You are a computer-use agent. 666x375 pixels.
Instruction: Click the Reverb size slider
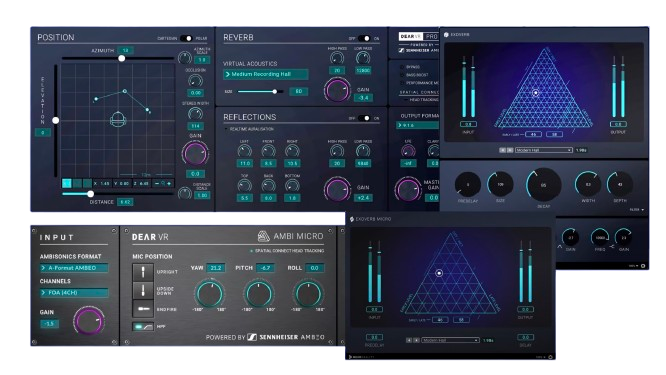[260, 91]
